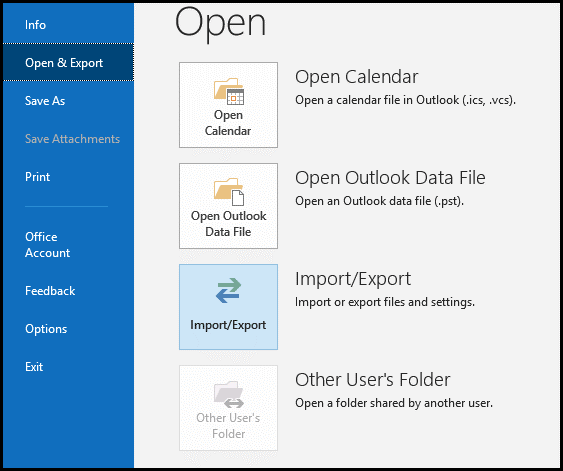563x471 pixels.
Task: Go to Office Account
Action: pyautogui.click(x=47, y=245)
